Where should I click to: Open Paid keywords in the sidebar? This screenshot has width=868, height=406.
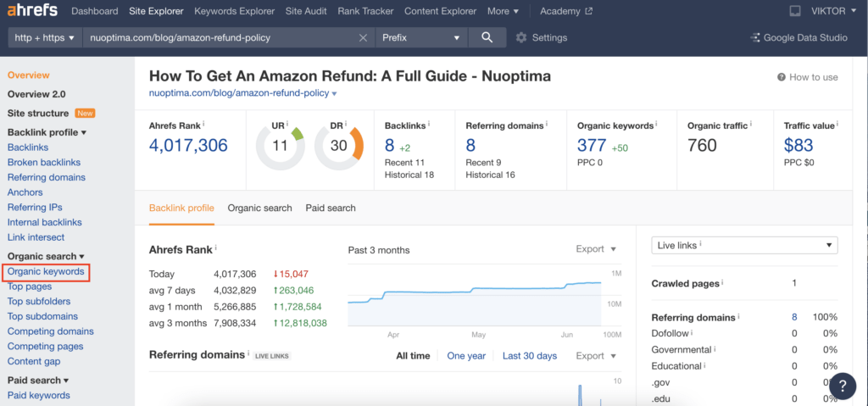click(x=39, y=396)
